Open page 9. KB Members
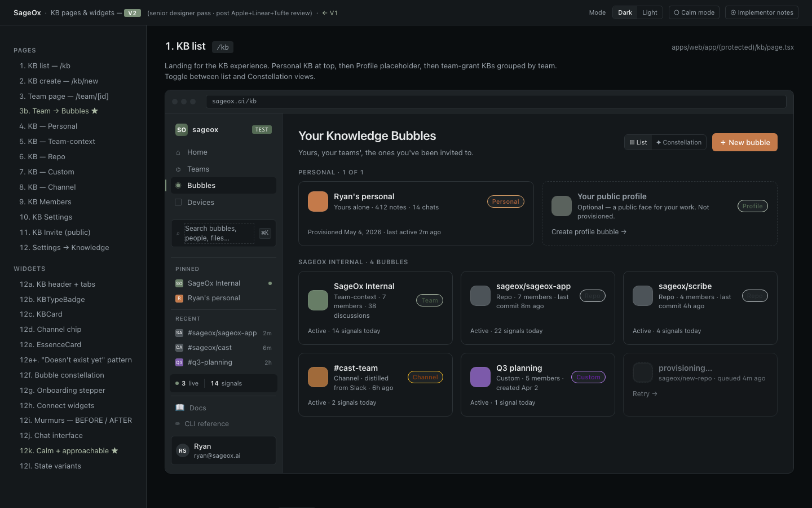Screen dimensions: 812x508 [x=46, y=202]
